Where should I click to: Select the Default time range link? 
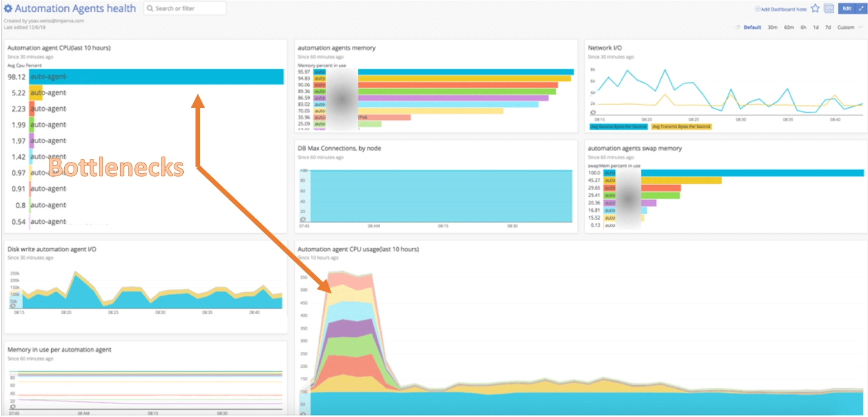tap(752, 27)
